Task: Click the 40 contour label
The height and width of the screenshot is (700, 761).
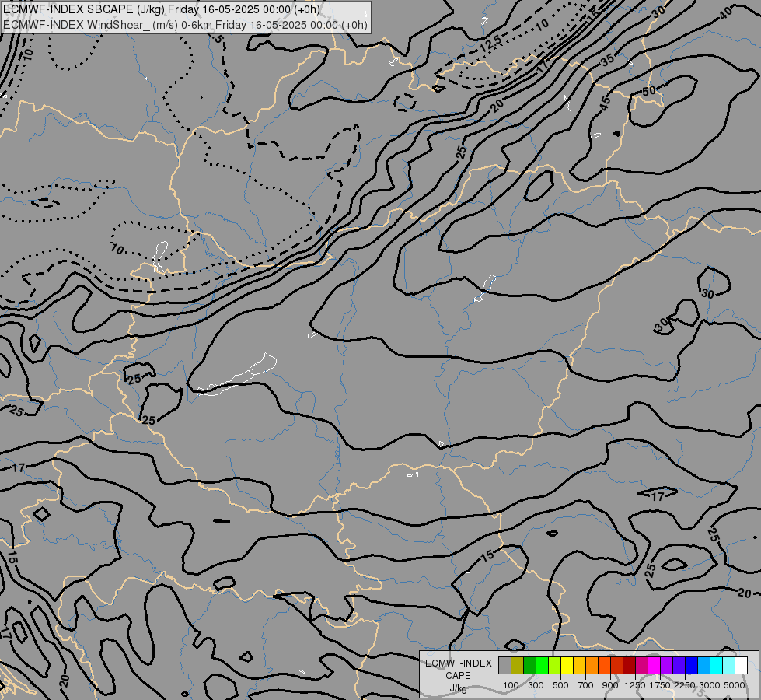Action: click(725, 13)
